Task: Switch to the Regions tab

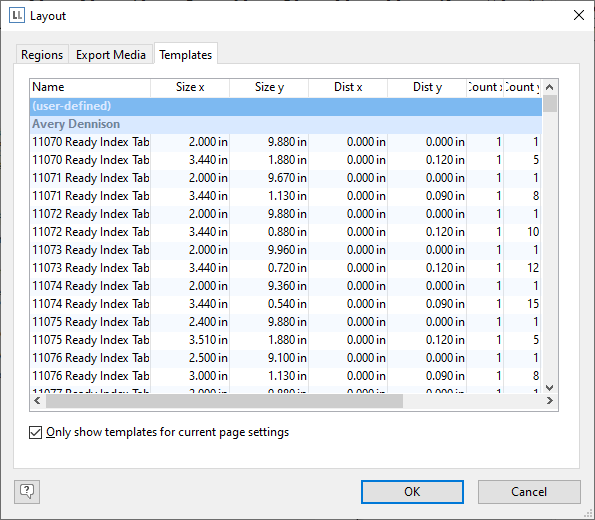Action: [x=42, y=55]
